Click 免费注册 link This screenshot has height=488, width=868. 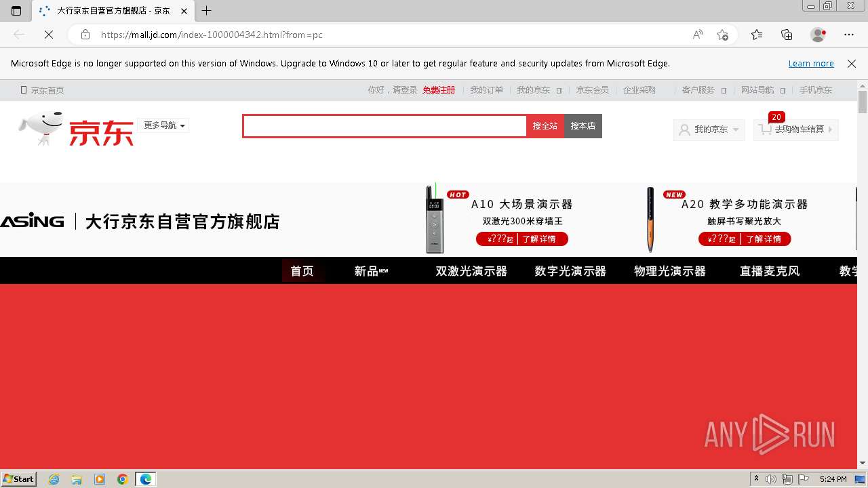click(x=439, y=90)
